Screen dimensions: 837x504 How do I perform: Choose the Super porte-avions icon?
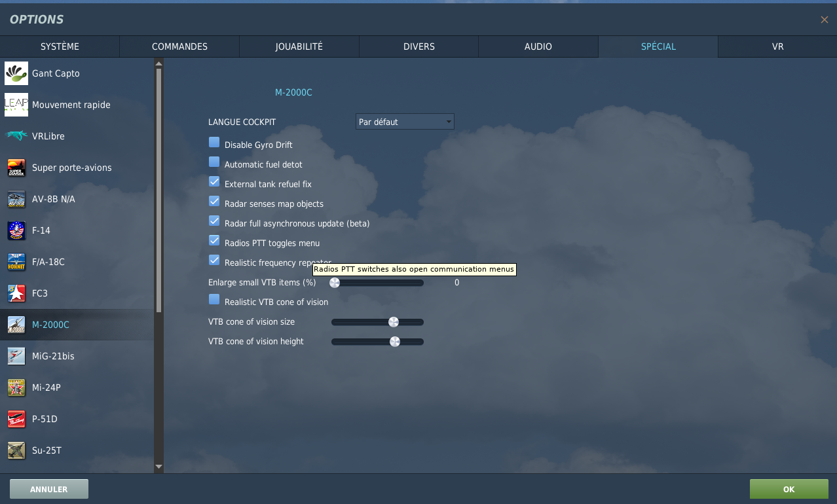(x=16, y=168)
